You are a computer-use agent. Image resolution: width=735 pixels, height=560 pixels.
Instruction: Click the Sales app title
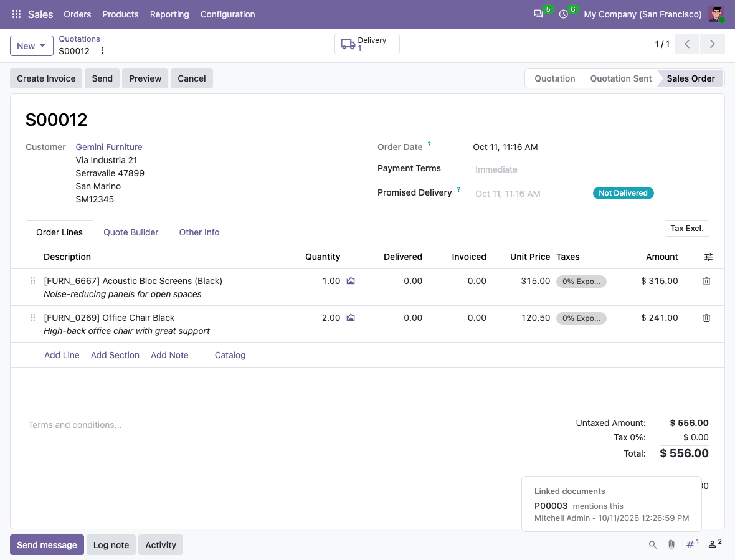tap(40, 14)
